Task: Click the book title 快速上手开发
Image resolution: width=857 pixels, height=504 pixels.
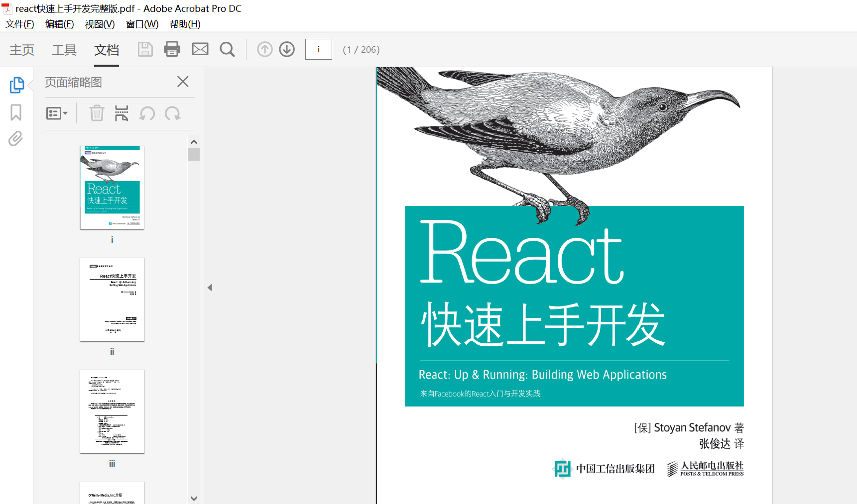Action: (x=543, y=324)
